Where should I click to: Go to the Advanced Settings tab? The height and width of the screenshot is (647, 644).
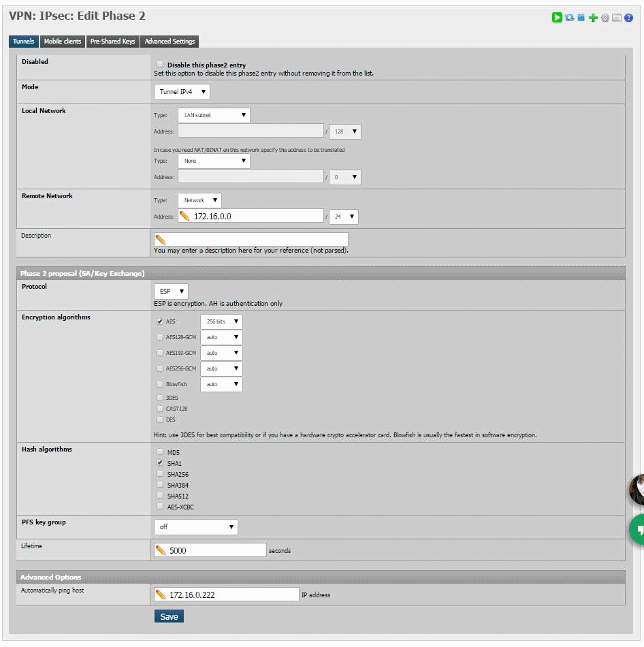170,42
